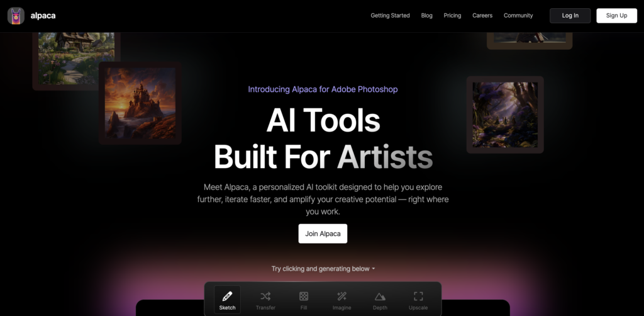The width and height of the screenshot is (644, 316).
Task: Open the purple forest artwork thumbnail
Action: 505,115
